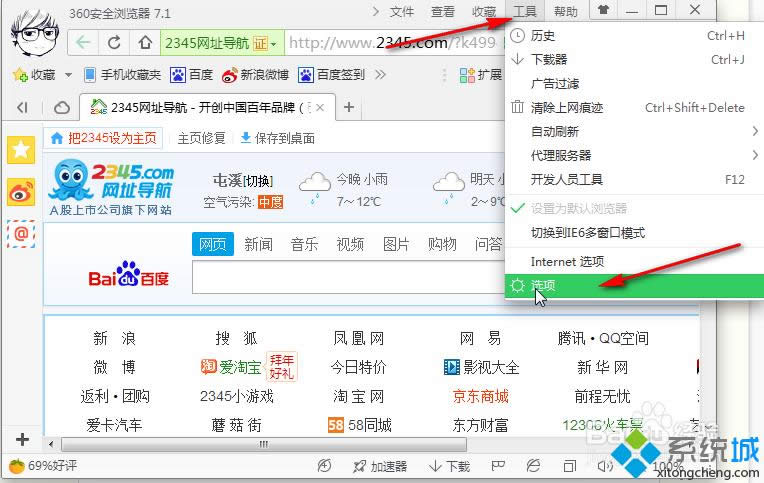Open the 帮助 menu
Viewport: 764px width, 483px height.
coord(566,11)
